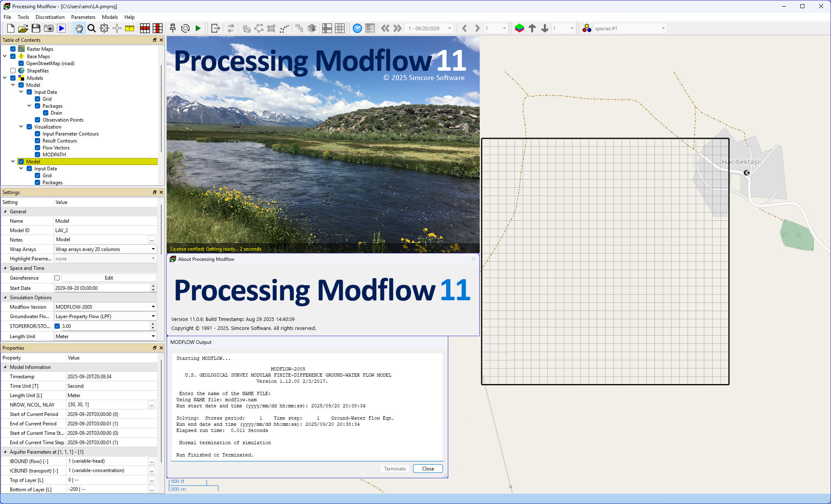Toggle the Raster Maps checkbox

pyautogui.click(x=13, y=49)
